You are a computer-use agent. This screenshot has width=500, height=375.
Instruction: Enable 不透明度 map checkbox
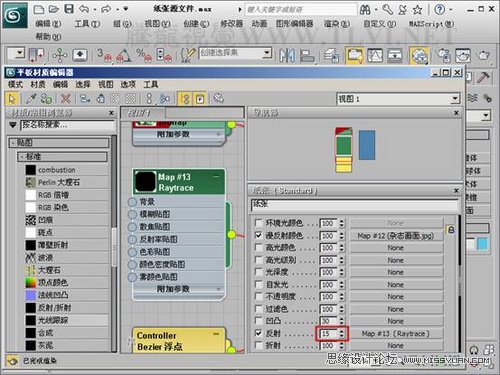pos(258,296)
